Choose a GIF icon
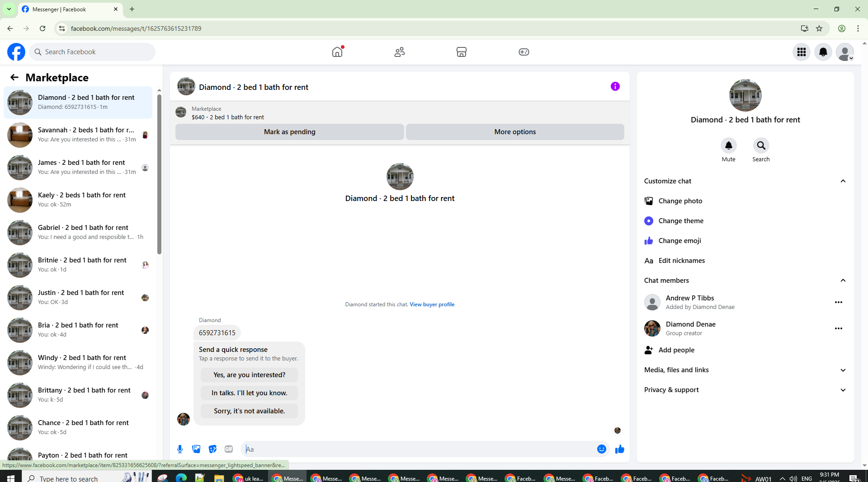The image size is (868, 482). 229,449
